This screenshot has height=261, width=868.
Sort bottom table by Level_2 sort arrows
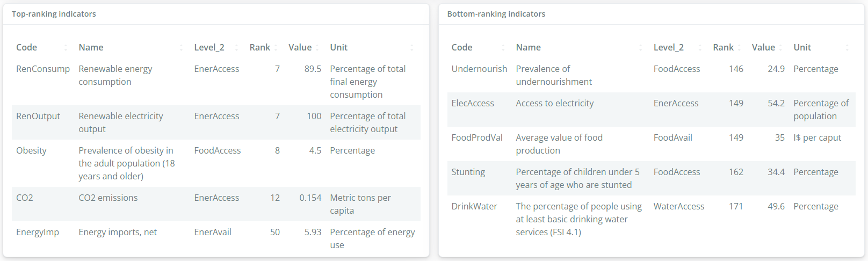pyautogui.click(x=700, y=48)
